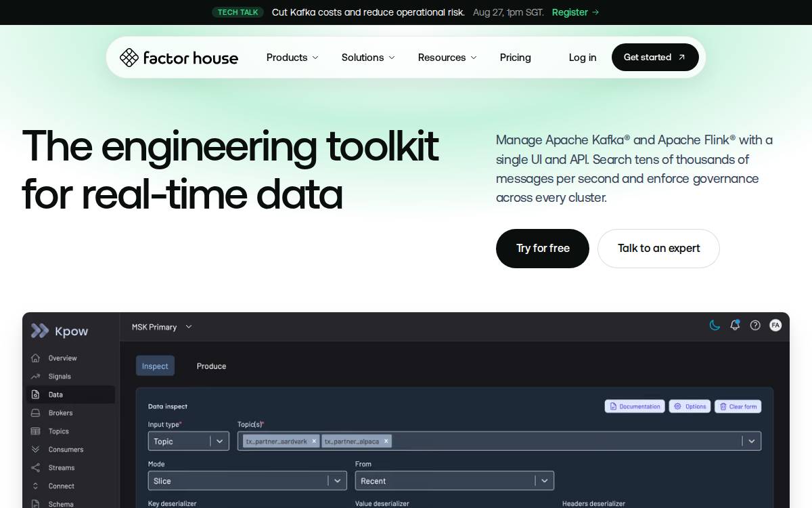Click the Consumers icon in sidebar
The image size is (812, 508).
click(35, 449)
